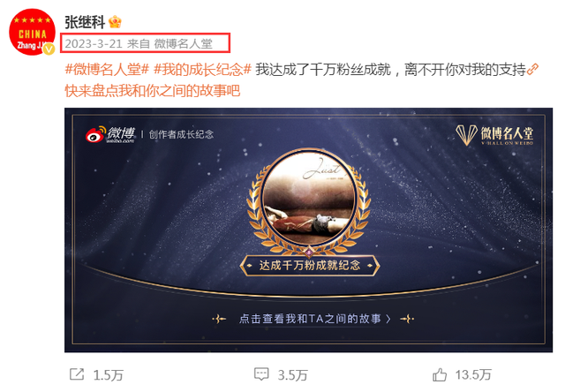This screenshot has width=565, height=392.
Task: Click the golden V verification badge
Action: tap(49, 49)
